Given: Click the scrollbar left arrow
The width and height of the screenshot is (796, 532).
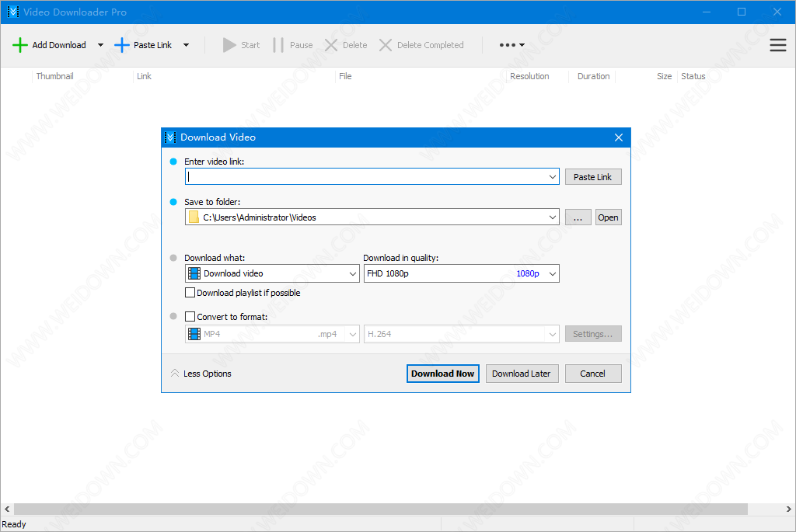Looking at the screenshot, I should click(7, 509).
